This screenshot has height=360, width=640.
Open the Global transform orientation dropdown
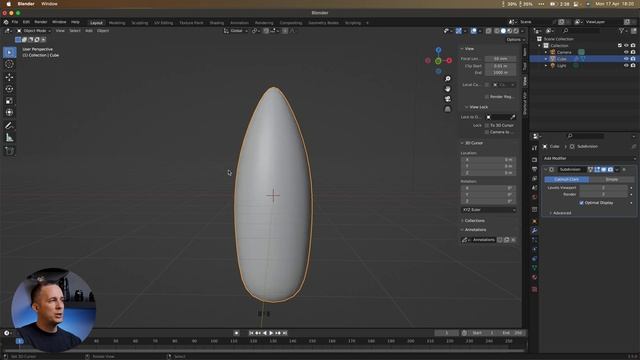[236, 31]
